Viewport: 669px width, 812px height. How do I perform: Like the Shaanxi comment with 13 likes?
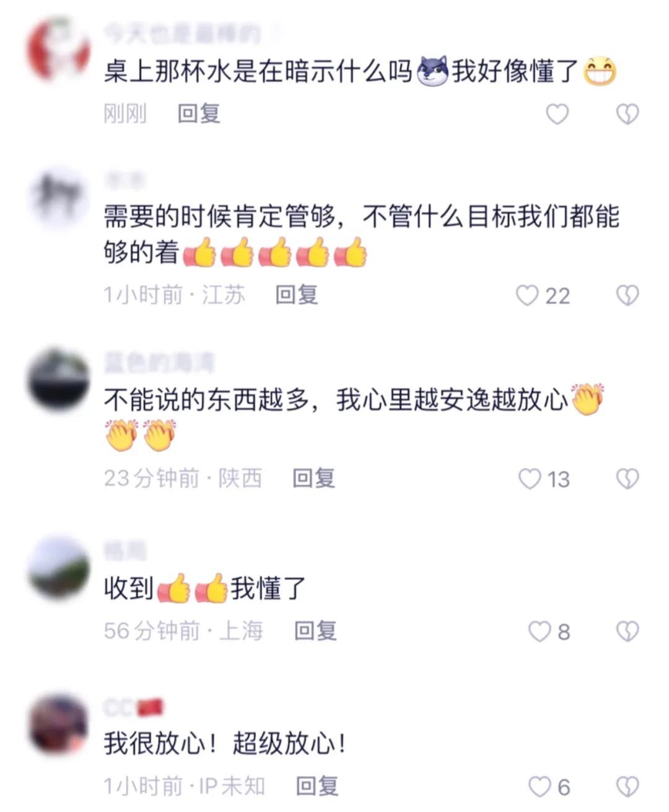[x=530, y=479]
